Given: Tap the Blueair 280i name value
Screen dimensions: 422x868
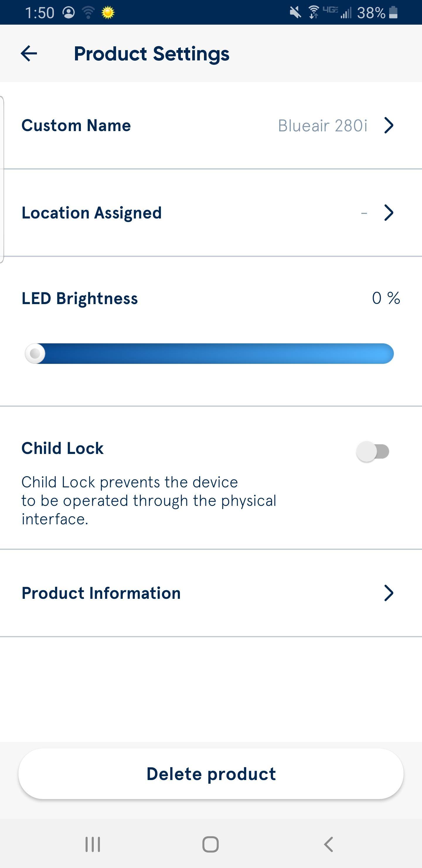Looking at the screenshot, I should [322, 126].
